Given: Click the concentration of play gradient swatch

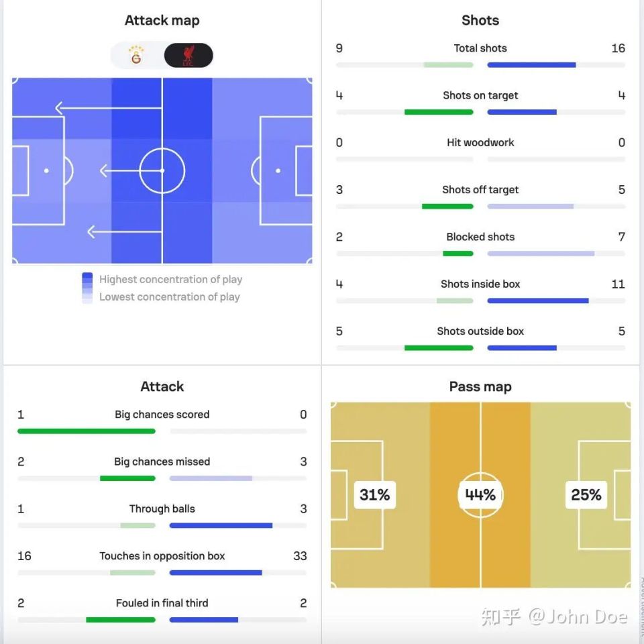Looking at the screenshot, I should click(x=87, y=288).
